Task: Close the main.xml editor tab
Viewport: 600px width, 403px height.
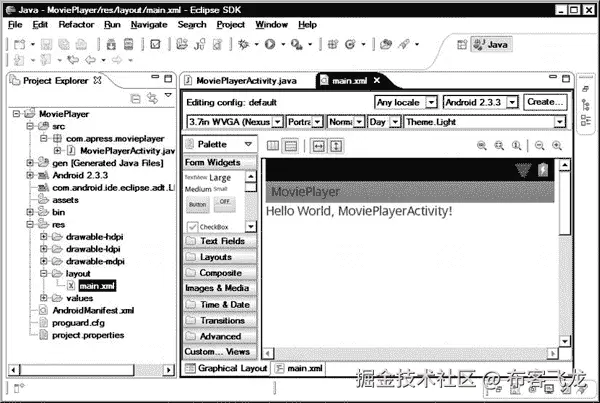Action: click(x=377, y=80)
